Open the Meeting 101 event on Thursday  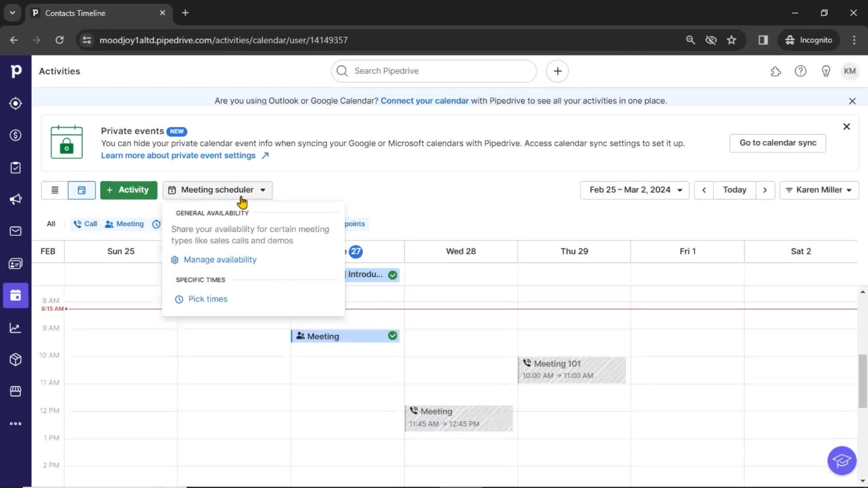[572, 370]
